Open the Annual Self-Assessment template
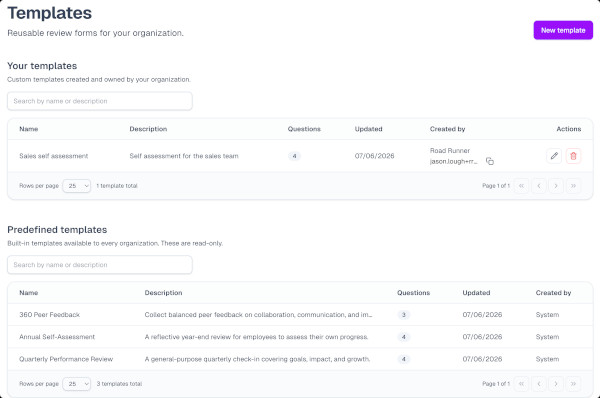600x398 pixels. point(57,337)
